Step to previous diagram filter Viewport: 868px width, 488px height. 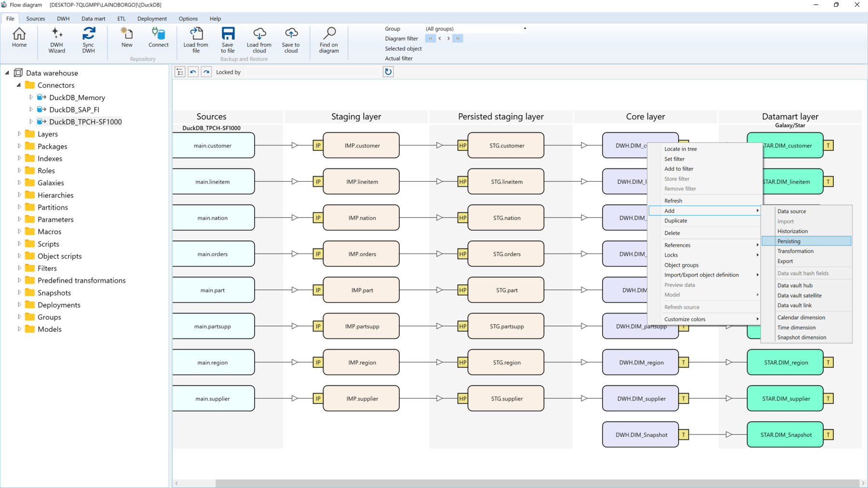(x=440, y=39)
